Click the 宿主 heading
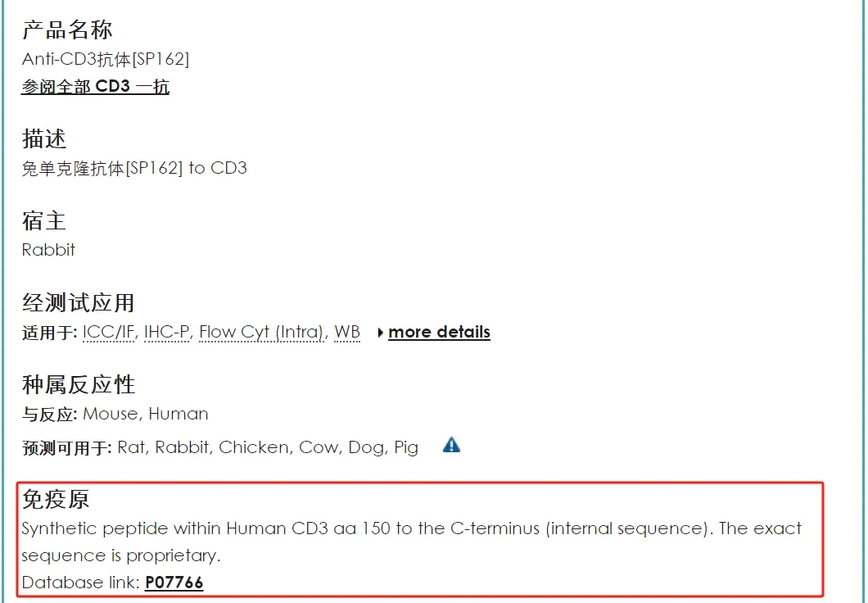 coord(44,221)
